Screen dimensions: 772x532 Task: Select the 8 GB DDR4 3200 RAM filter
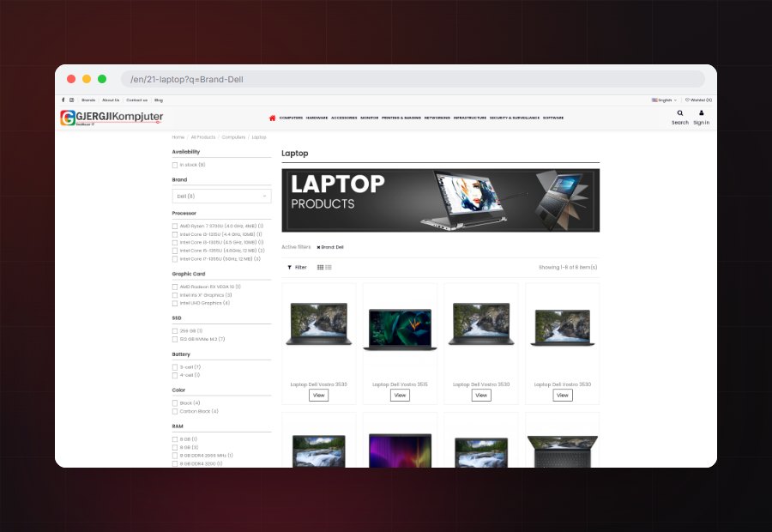[175, 463]
